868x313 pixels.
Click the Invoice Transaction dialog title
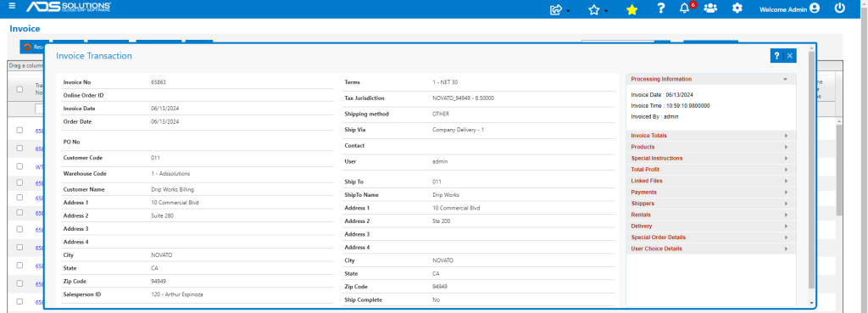(94, 56)
